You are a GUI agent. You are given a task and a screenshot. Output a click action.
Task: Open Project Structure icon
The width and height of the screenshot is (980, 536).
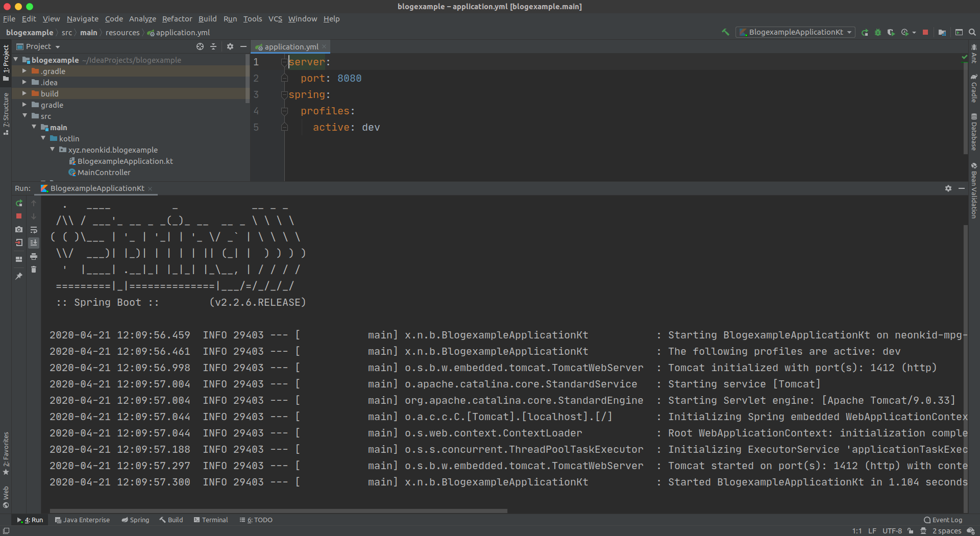tap(942, 32)
